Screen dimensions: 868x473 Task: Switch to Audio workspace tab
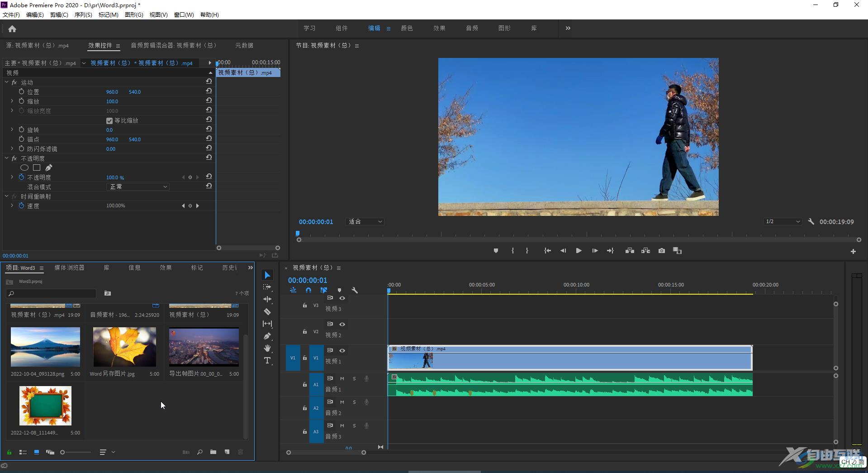(x=472, y=28)
